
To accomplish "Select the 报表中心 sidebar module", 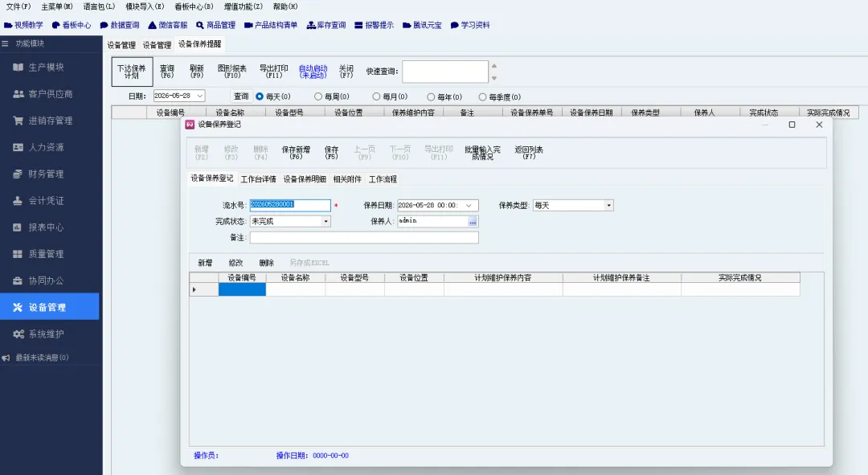I will (49, 227).
